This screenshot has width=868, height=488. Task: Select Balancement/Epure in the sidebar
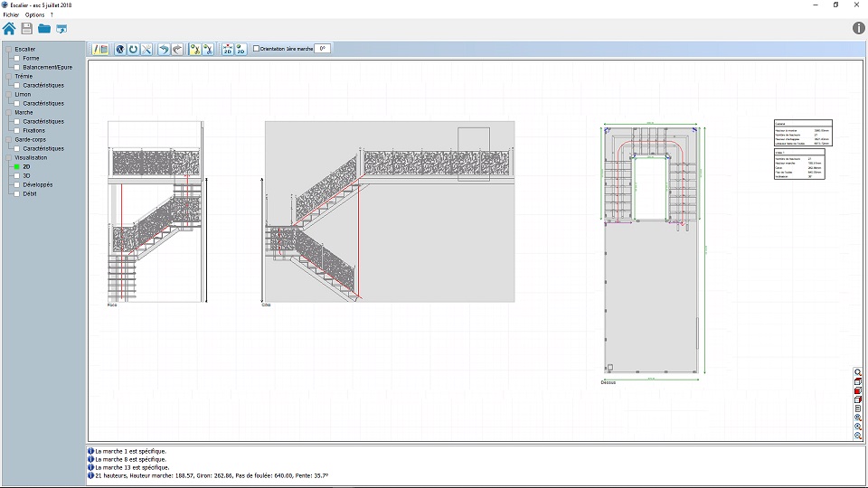(x=47, y=68)
